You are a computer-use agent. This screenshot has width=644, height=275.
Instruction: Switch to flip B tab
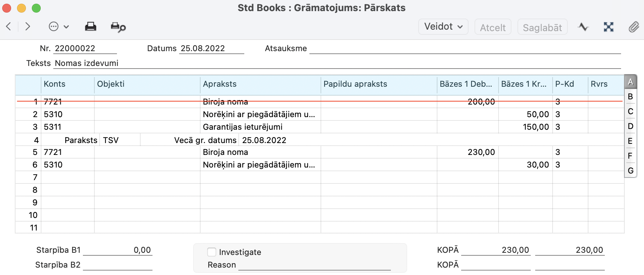pos(630,96)
